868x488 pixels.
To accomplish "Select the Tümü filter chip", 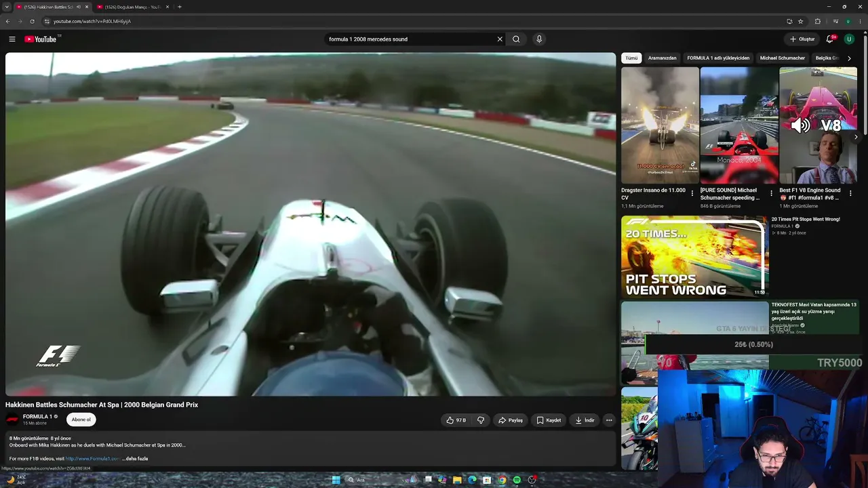I will [x=631, y=58].
